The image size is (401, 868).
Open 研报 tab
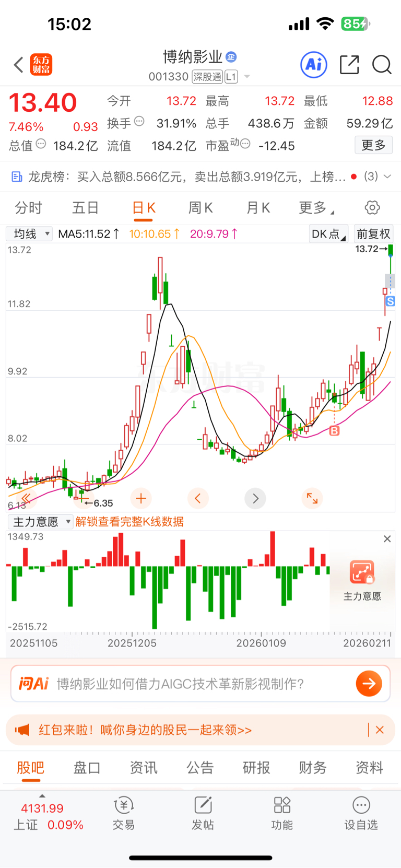tap(256, 768)
